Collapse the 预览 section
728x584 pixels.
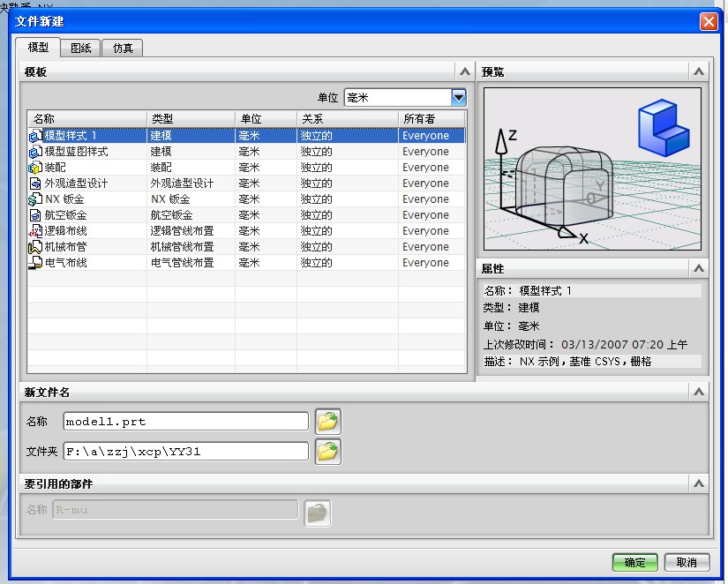[699, 72]
